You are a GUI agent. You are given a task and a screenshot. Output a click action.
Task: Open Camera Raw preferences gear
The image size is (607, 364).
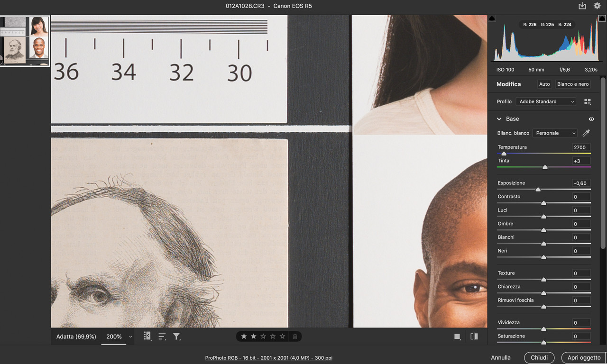pos(597,6)
